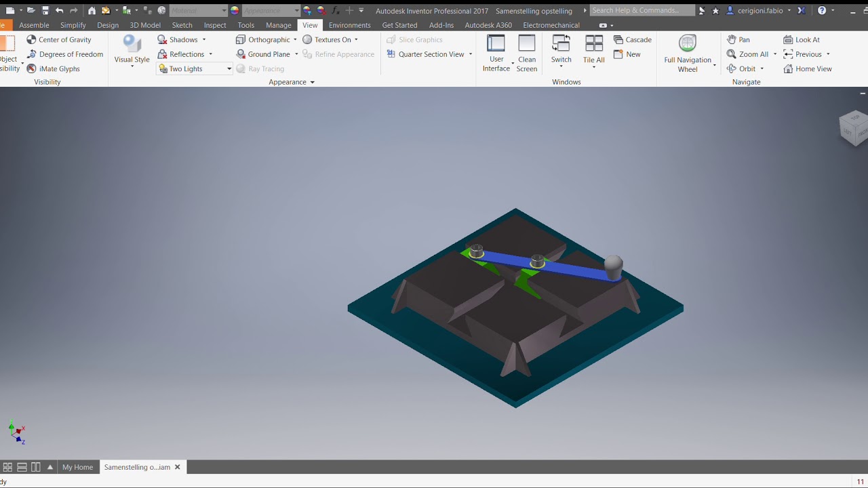Open the Sketch tab
Image resolution: width=868 pixels, height=488 pixels.
[x=182, y=25]
